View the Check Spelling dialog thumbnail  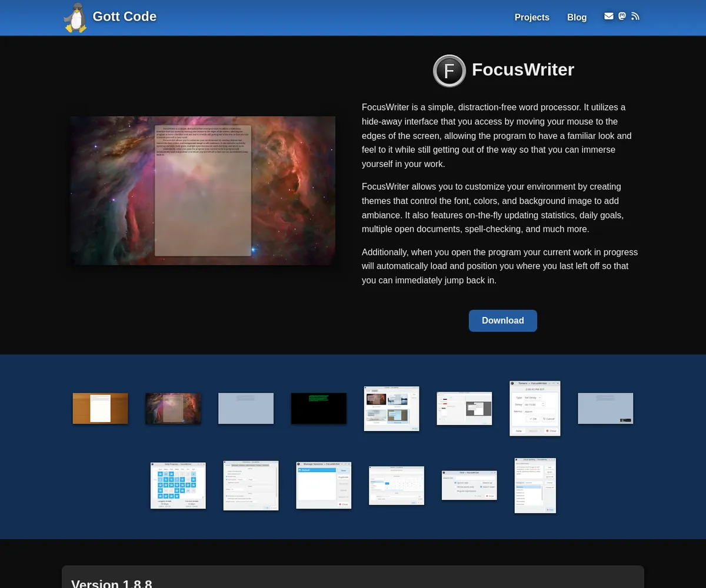tap(535, 485)
